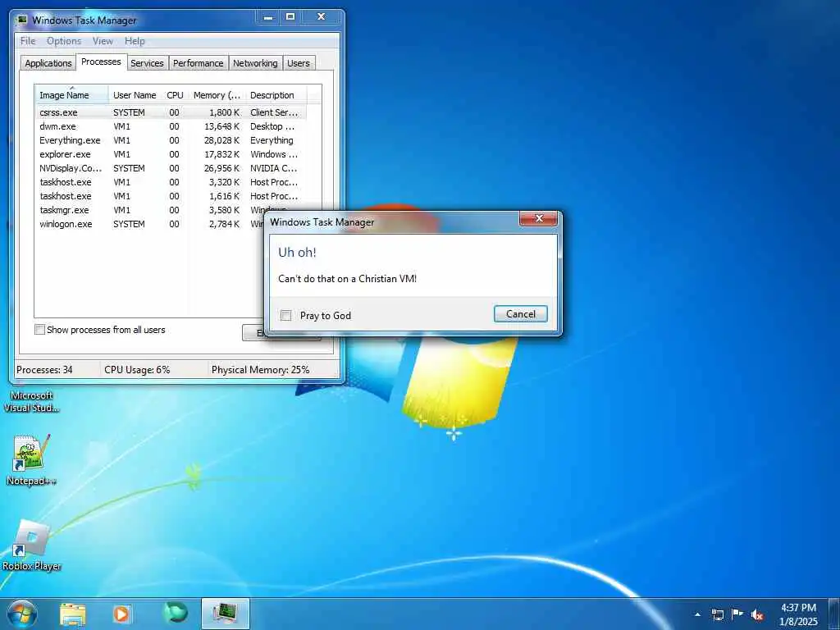
Task: Select the Processes tab
Action: [x=101, y=62]
